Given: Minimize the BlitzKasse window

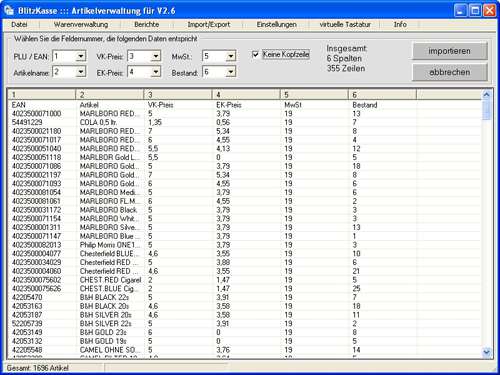Looking at the screenshot, I should [460, 10].
